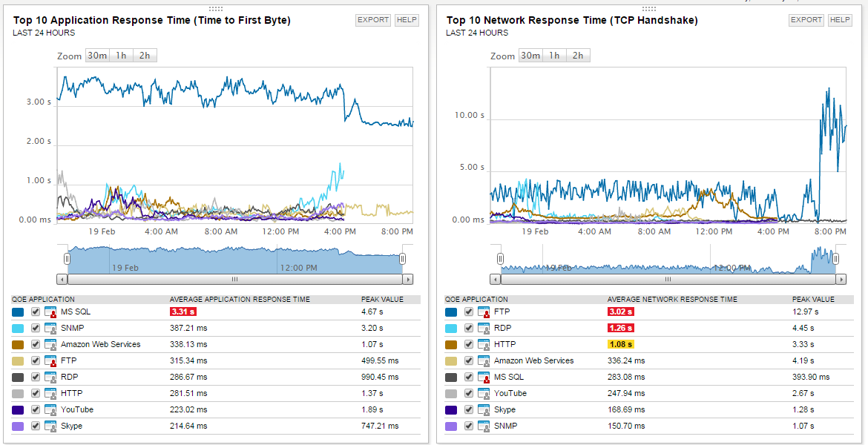Viewport: 868px width, 445px height.
Task: Export the Application Response Time chart
Action: [373, 20]
